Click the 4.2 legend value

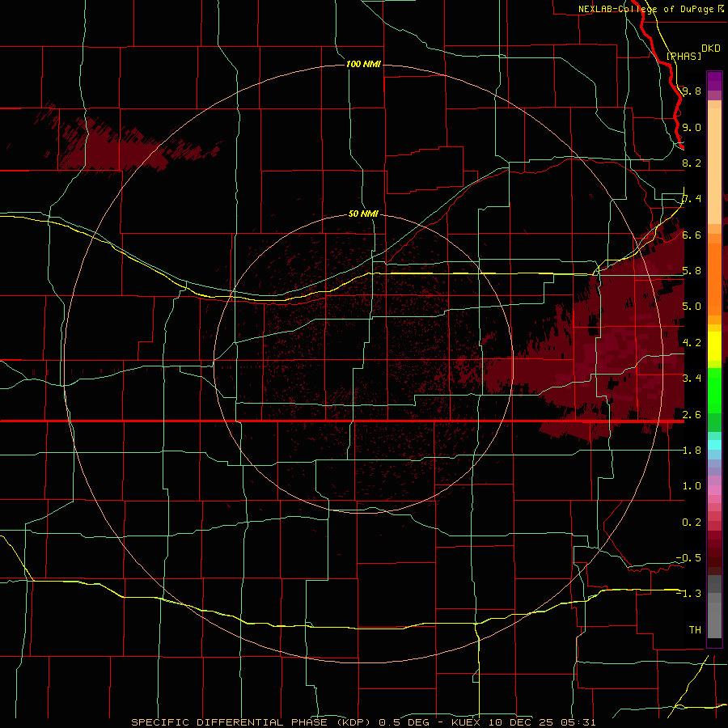tap(692, 343)
